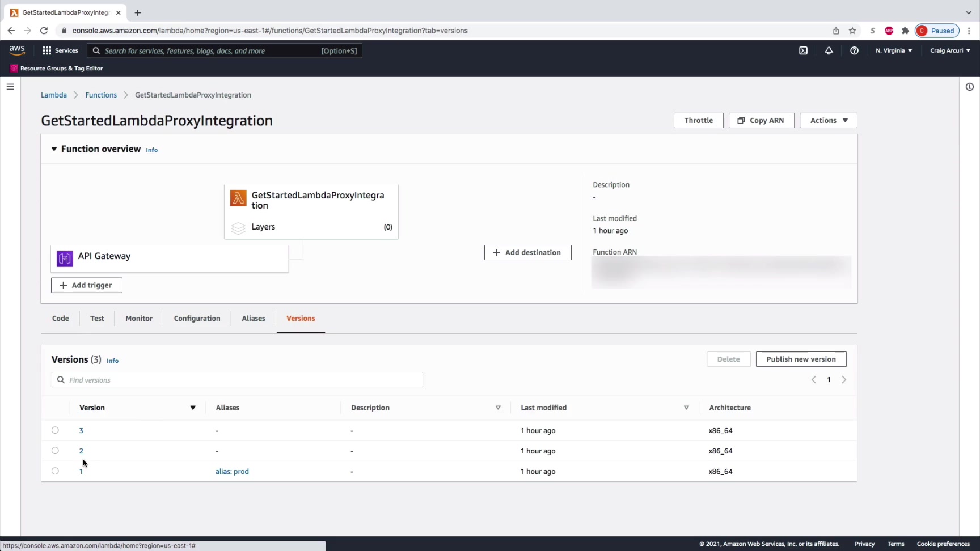
Task: Open Info link beside Function overview
Action: pyautogui.click(x=151, y=150)
